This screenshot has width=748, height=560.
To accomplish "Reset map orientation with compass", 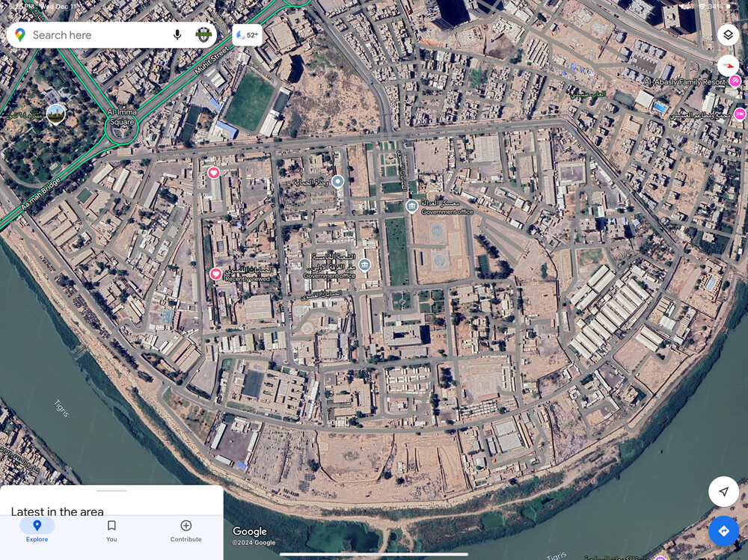I will coord(728,66).
